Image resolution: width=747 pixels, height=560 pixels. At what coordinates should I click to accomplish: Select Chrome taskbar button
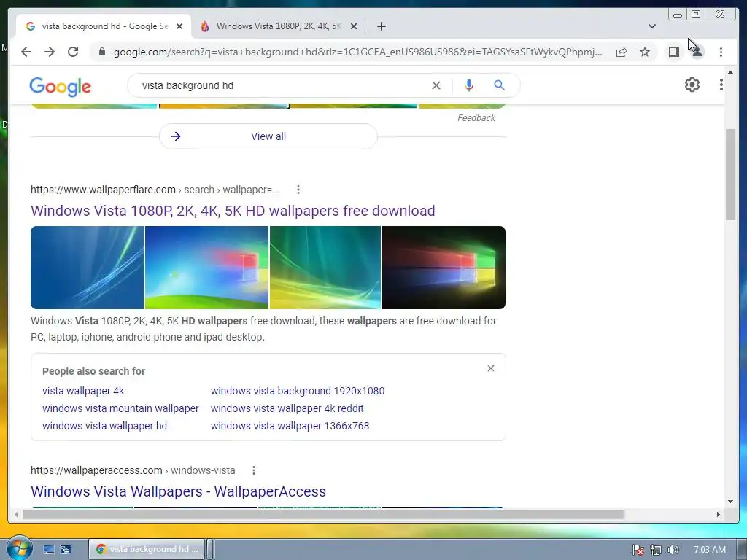pos(147,549)
